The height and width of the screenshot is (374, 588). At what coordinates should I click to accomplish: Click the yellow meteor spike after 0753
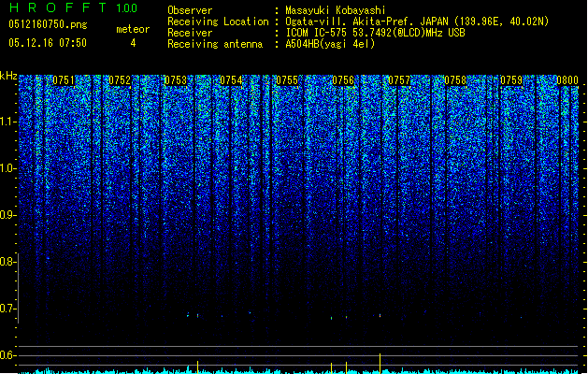tap(197, 367)
